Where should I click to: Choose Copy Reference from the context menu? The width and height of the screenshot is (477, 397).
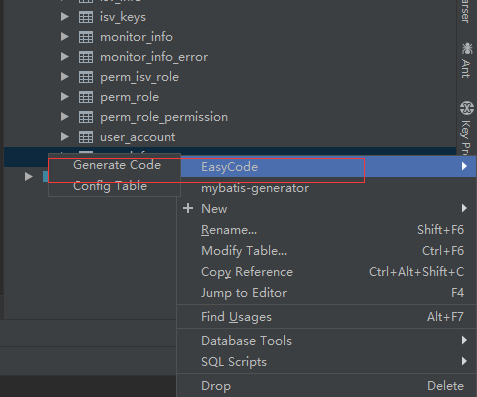[x=326, y=272]
